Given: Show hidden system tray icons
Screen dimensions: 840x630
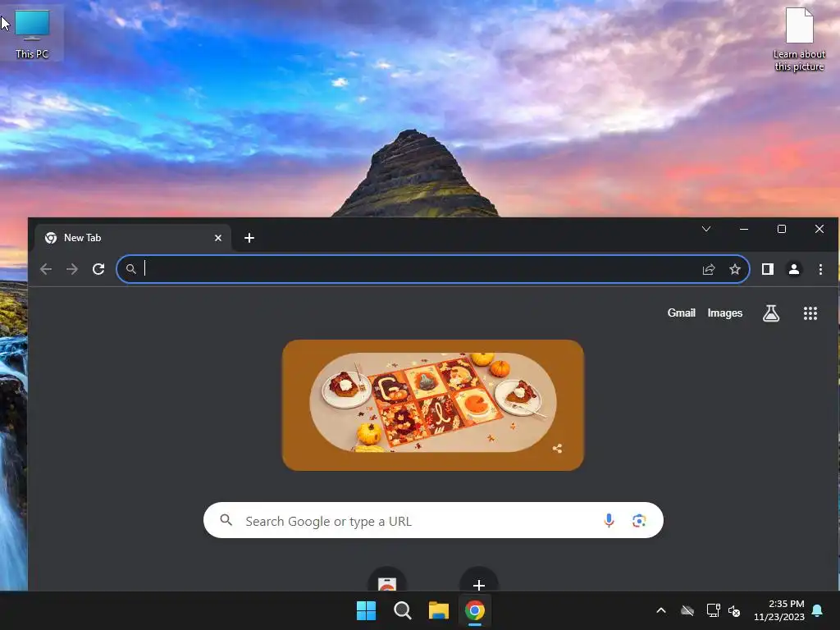Looking at the screenshot, I should [x=661, y=610].
